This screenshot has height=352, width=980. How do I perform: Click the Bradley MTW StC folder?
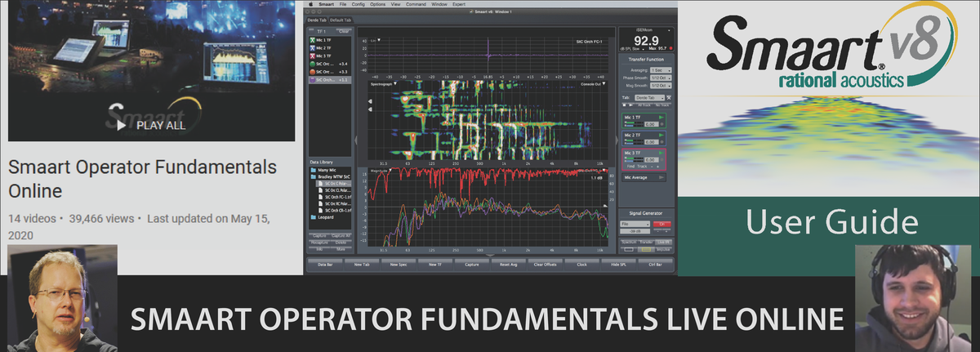pyautogui.click(x=329, y=176)
